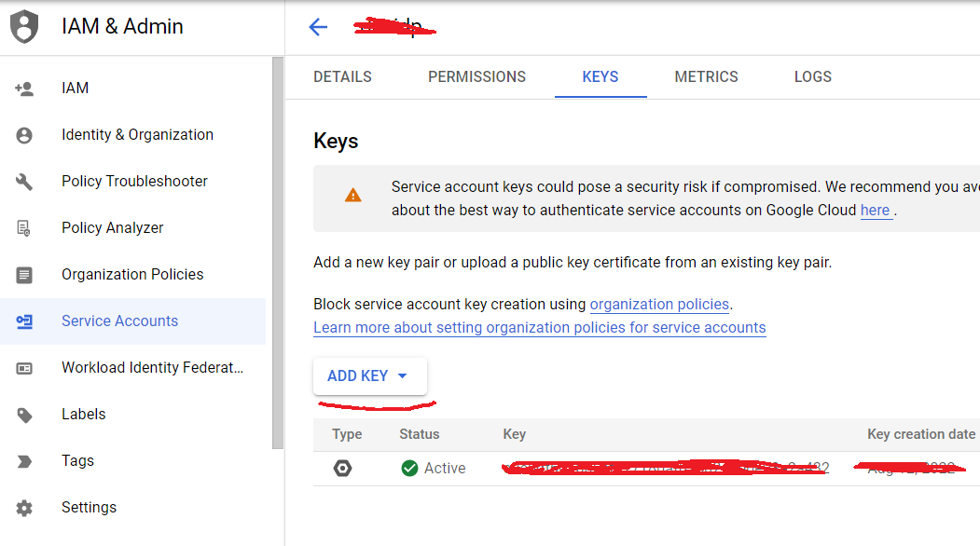Click the Organization Policies list icon
Screen dimensions: 980x546
[24, 275]
